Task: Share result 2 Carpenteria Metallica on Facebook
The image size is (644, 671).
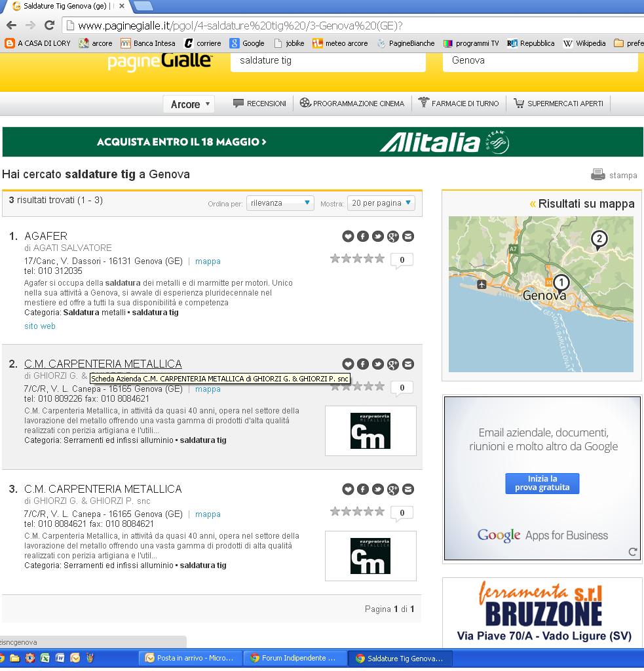Action: click(x=363, y=364)
